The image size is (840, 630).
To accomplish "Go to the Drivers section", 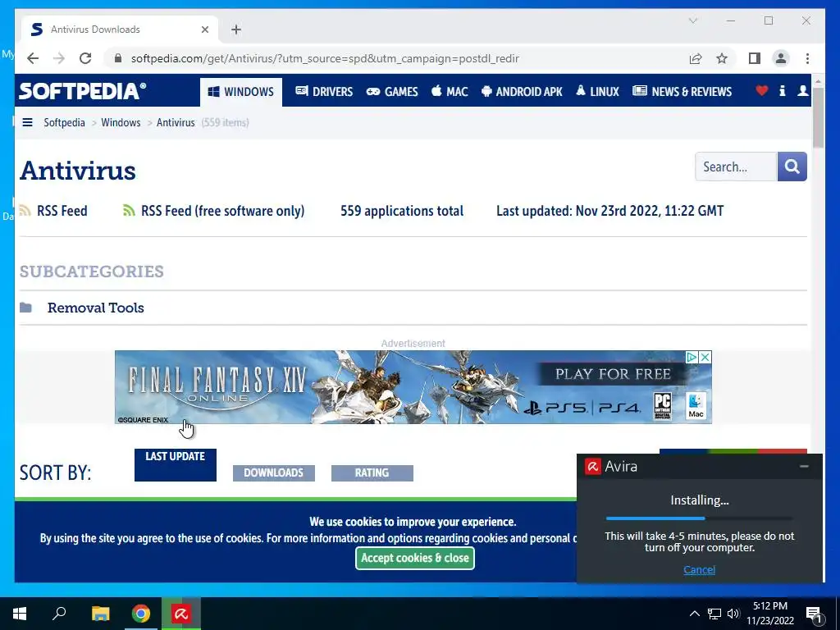I will point(324,92).
